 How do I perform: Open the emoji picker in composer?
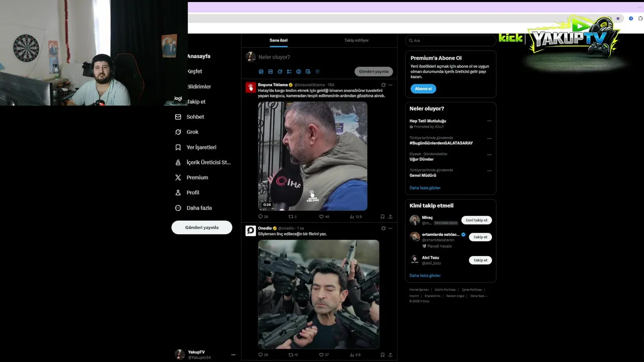(298, 72)
